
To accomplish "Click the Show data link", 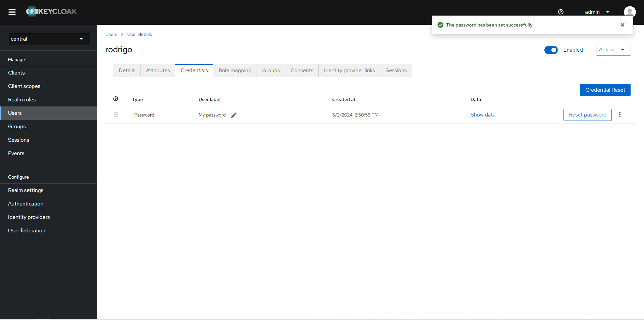I will pos(483,115).
